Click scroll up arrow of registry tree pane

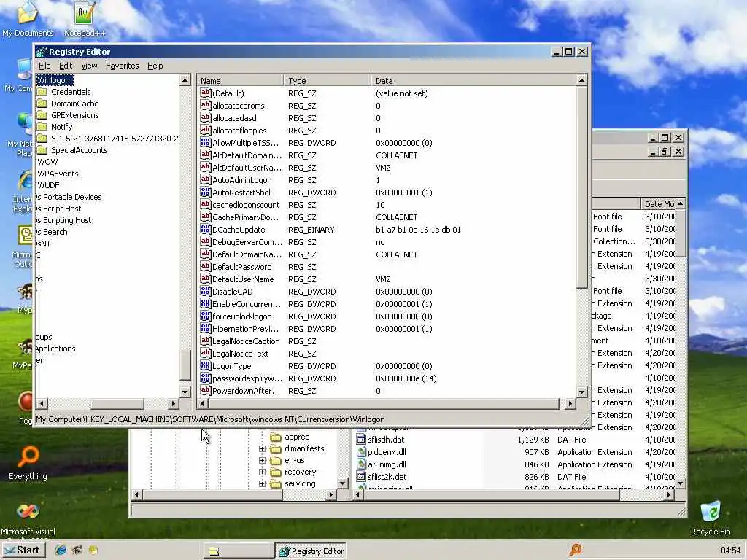pyautogui.click(x=185, y=80)
